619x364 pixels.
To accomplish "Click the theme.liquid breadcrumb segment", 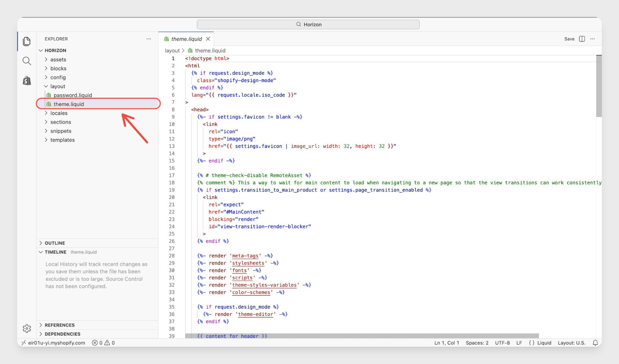I will [210, 50].
